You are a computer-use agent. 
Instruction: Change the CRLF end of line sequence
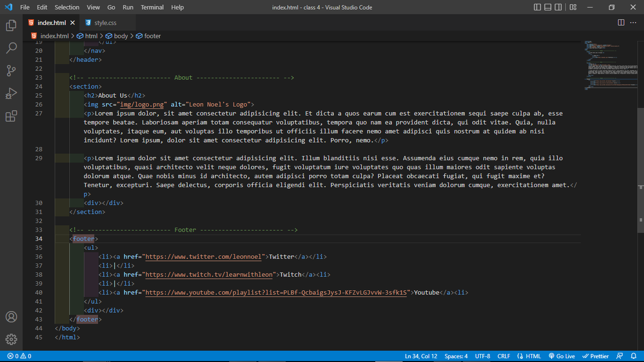click(504, 356)
